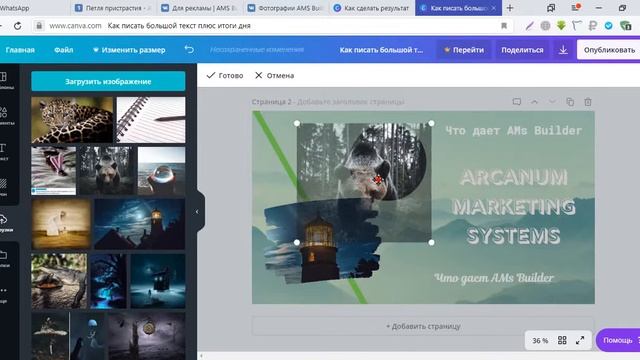This screenshot has height=360, width=640.
Task: Select the italic script AMs Builder caption
Action: 494,278
